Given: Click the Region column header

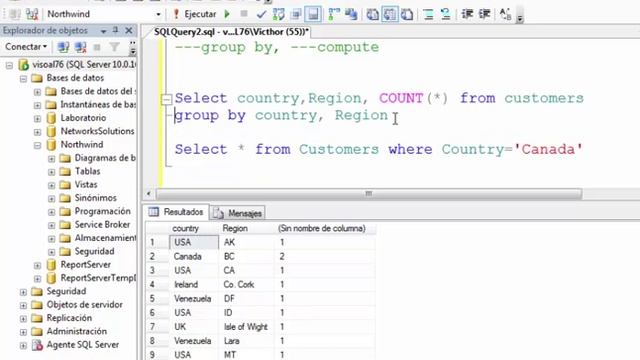Looking at the screenshot, I should pyautogui.click(x=247, y=229).
